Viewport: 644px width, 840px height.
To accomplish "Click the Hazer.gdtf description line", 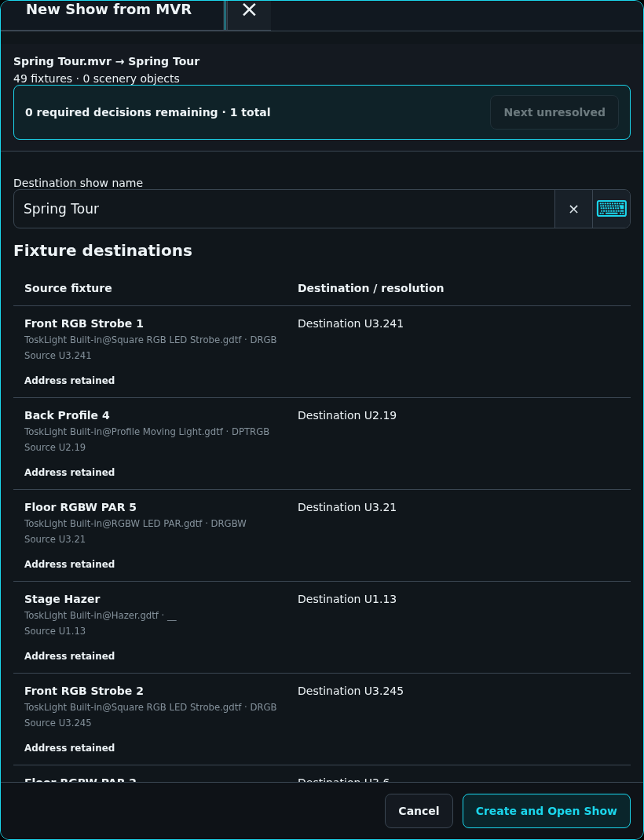I will click(101, 615).
